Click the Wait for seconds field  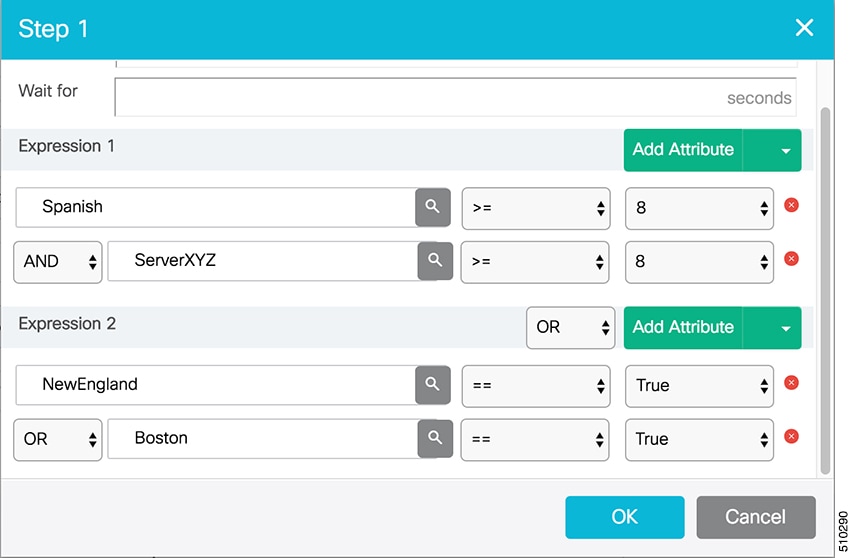click(455, 97)
